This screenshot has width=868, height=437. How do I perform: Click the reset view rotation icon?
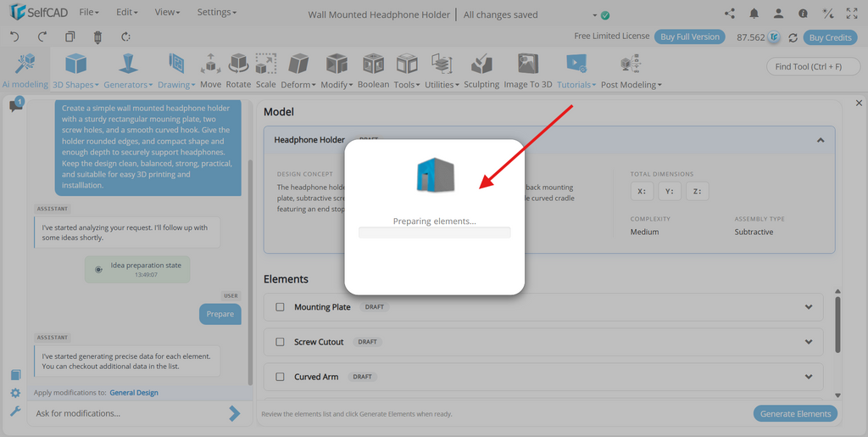tap(125, 37)
